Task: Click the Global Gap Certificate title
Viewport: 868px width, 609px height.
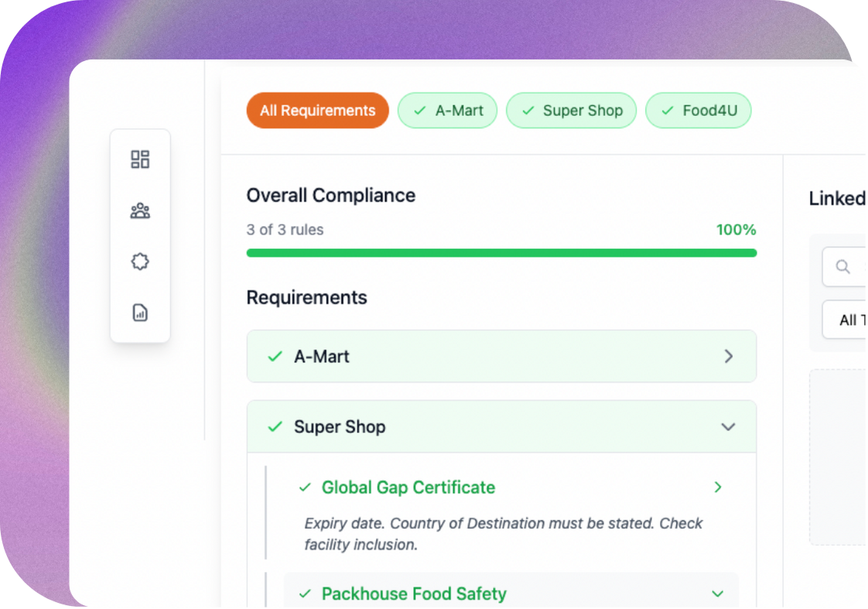Action: (x=408, y=488)
